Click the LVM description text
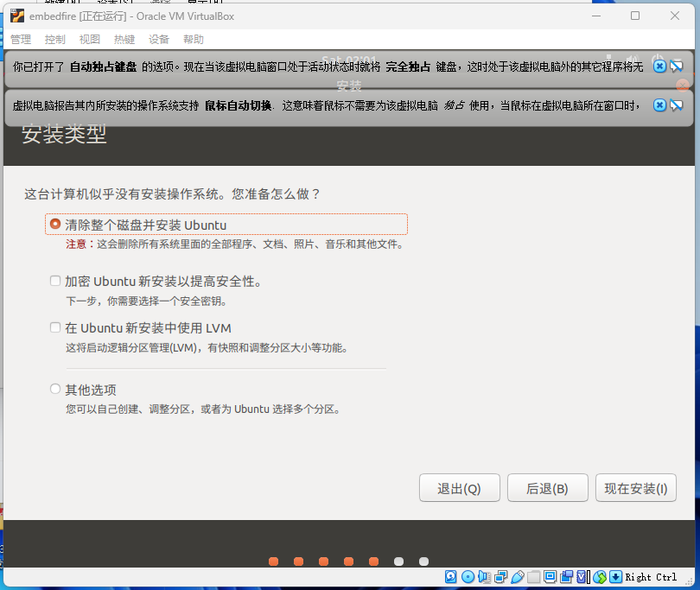 point(207,347)
